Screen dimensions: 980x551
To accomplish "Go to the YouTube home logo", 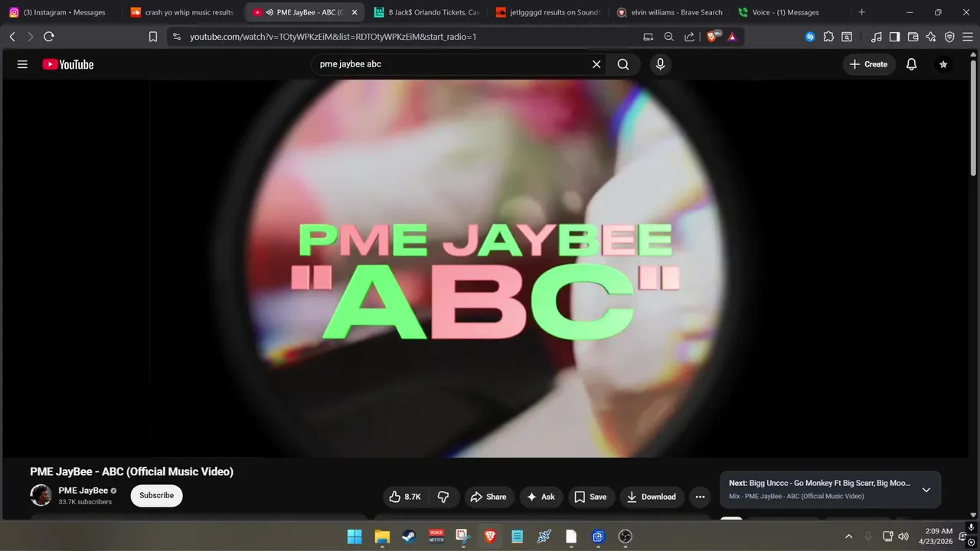I will [68, 64].
